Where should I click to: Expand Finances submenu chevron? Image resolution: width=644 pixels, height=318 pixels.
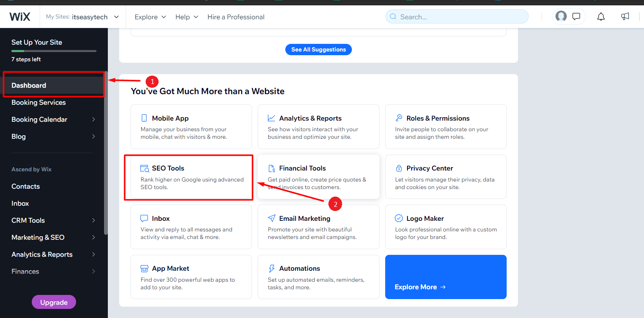click(93, 271)
